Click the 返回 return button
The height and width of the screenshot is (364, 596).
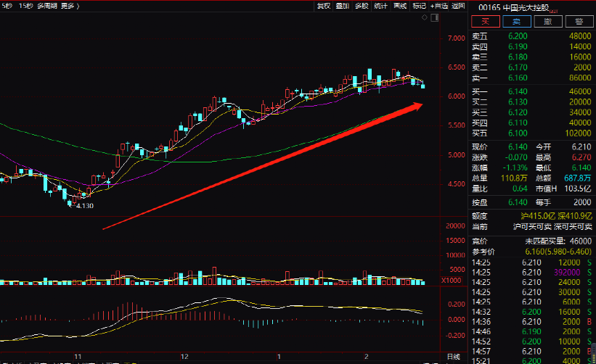[x=458, y=6]
